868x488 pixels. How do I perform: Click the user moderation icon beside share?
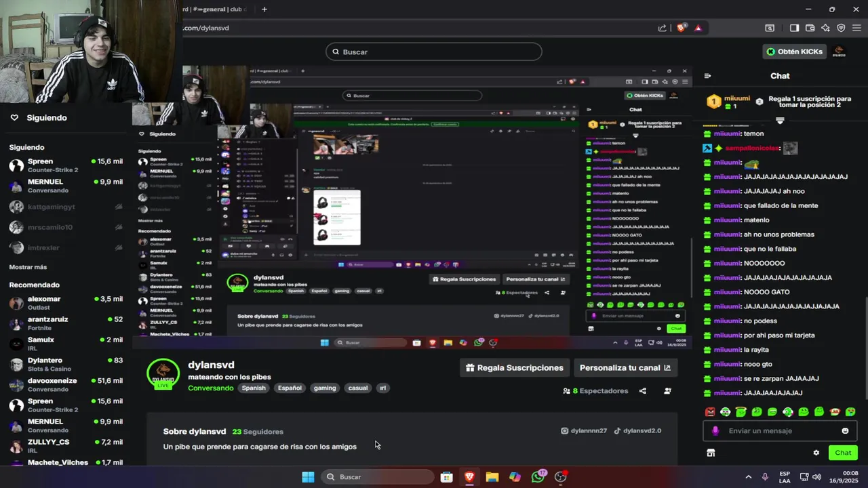[x=667, y=391]
